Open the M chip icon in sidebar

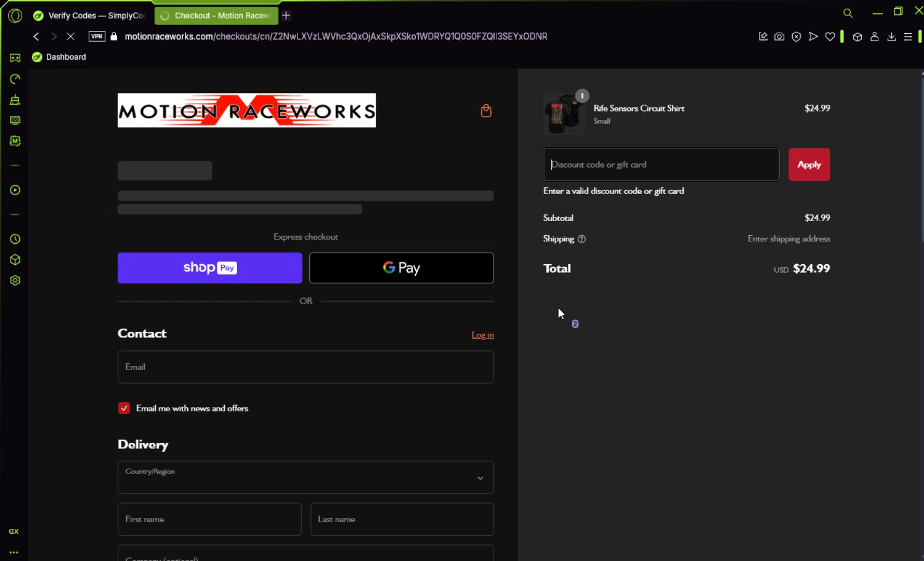[x=15, y=141]
